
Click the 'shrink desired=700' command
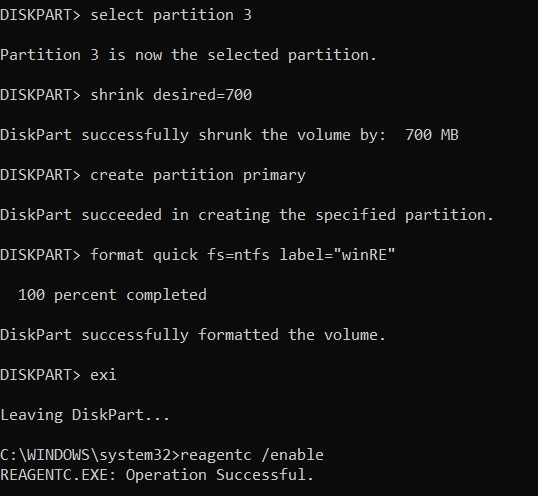coord(171,95)
